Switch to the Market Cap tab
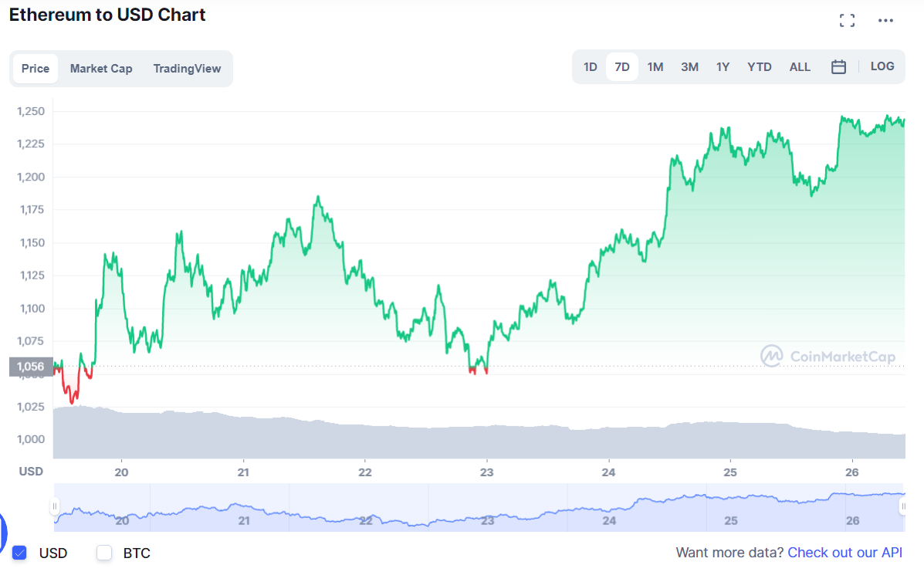This screenshot has height=582, width=924. pos(101,69)
